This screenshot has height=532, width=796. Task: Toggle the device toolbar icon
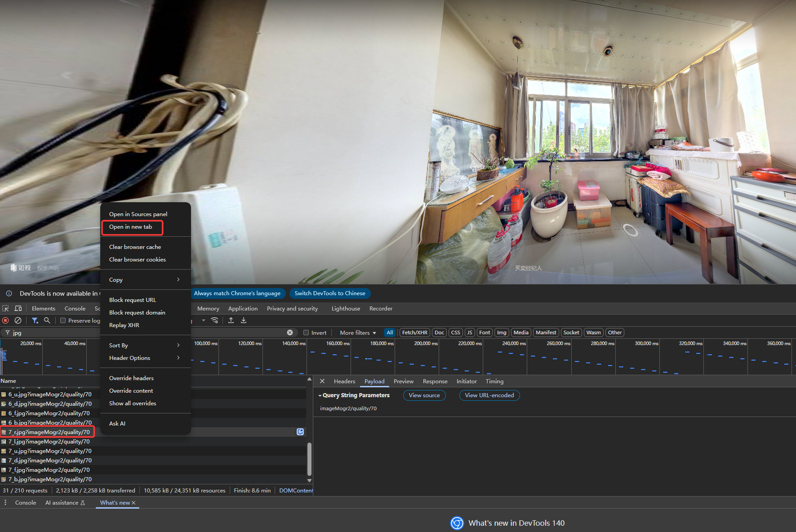point(18,308)
